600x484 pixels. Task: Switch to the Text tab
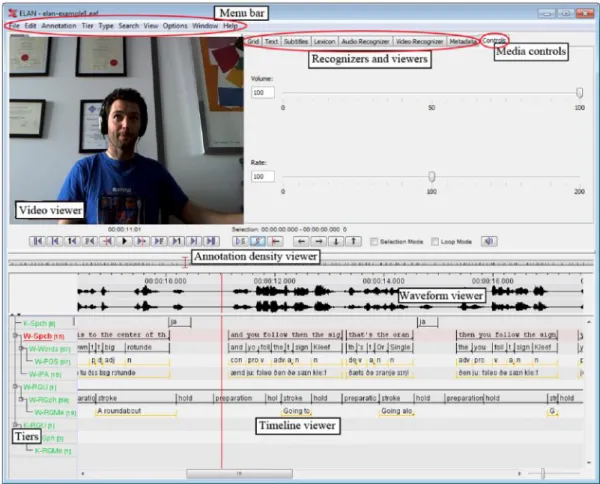271,41
